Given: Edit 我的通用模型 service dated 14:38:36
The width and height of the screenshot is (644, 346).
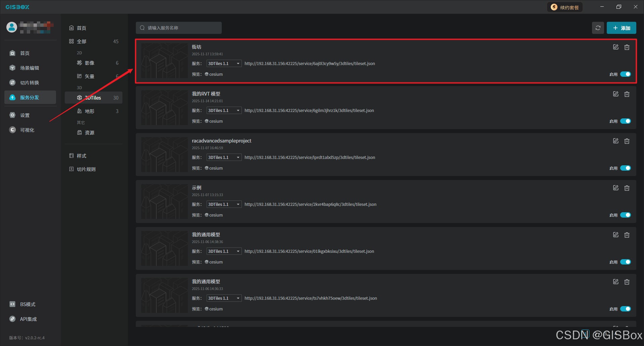Looking at the screenshot, I should (x=615, y=235).
